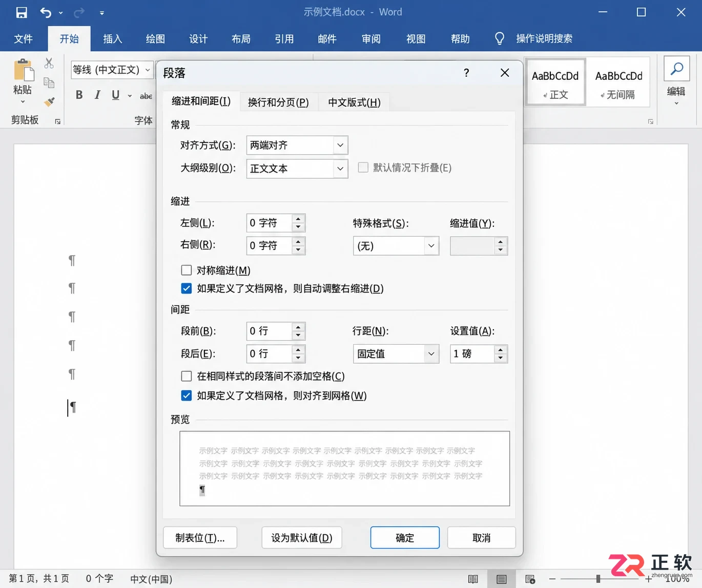The height and width of the screenshot is (588, 702).
Task: Click the zoom slider handle in status bar
Action: pos(598,579)
